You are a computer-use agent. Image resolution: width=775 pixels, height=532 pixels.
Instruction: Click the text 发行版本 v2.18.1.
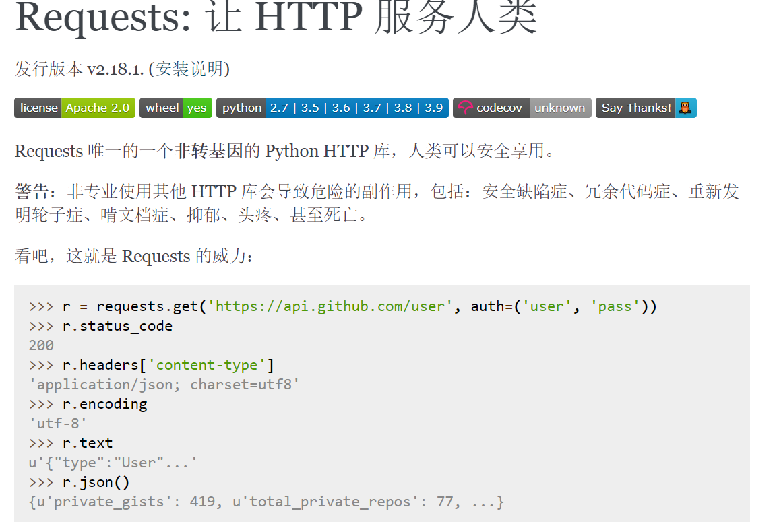[x=79, y=69]
